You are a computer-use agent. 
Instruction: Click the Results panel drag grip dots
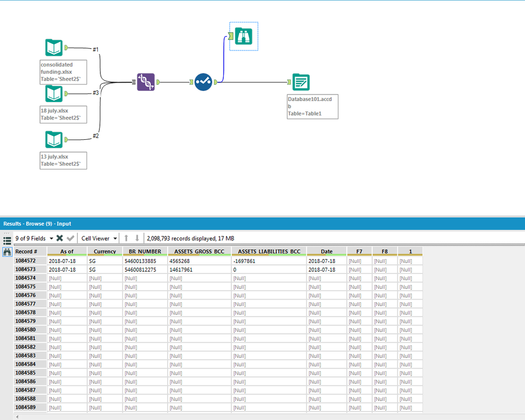tap(7, 233)
